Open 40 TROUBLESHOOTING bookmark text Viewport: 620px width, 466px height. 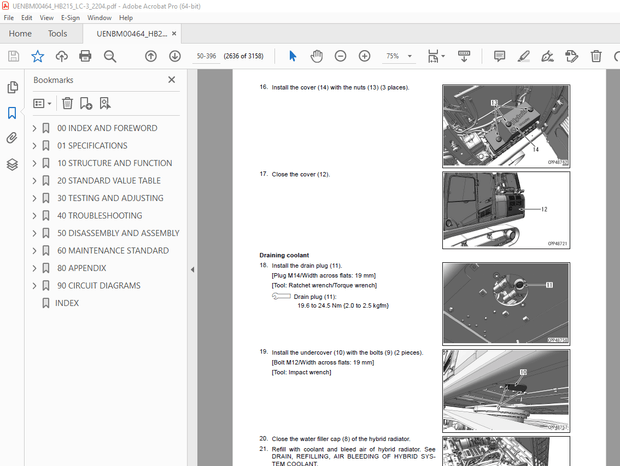[100, 216]
